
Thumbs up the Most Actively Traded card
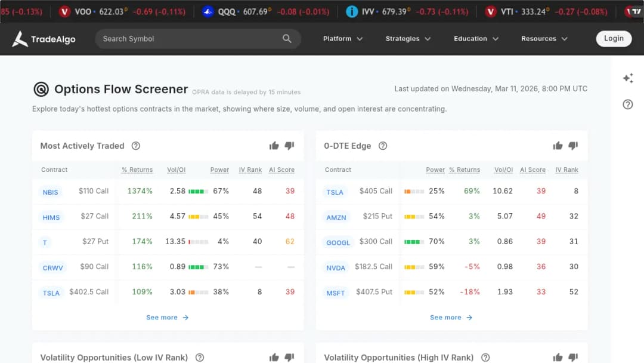click(274, 146)
